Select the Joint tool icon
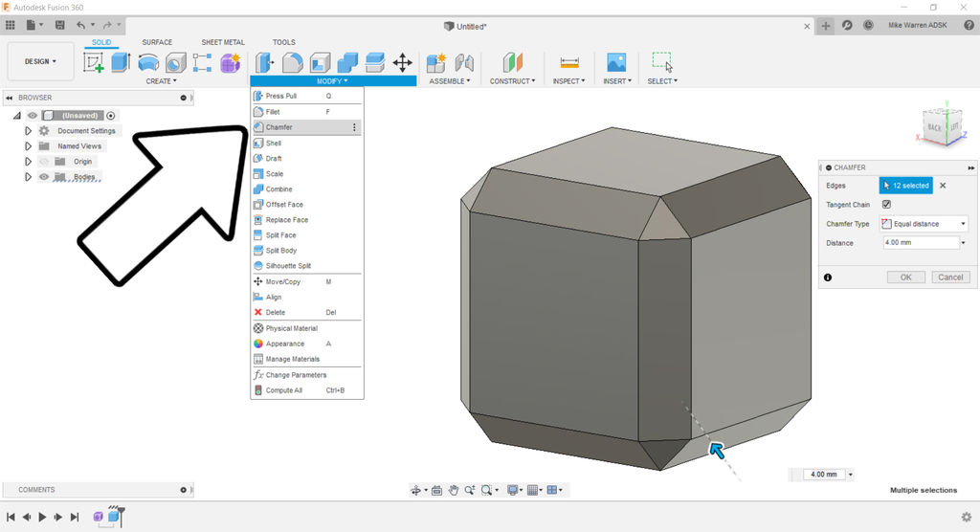The image size is (980, 532). [x=464, y=62]
